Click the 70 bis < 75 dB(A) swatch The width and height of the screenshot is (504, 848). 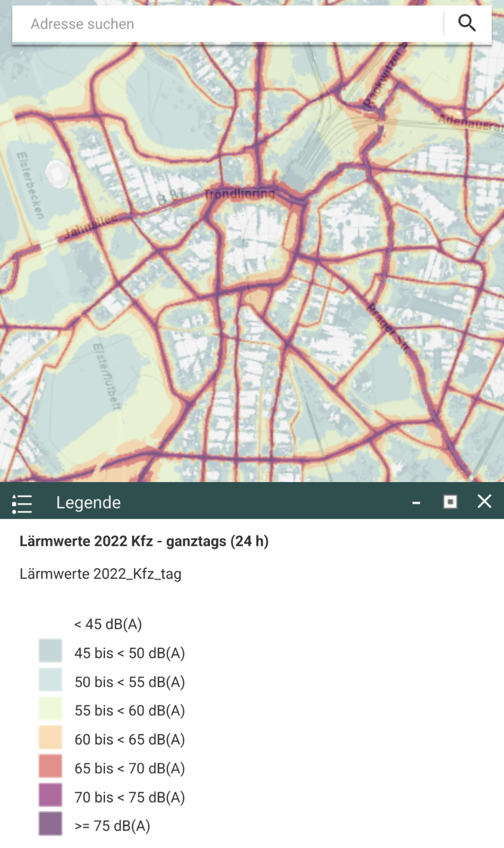click(51, 796)
